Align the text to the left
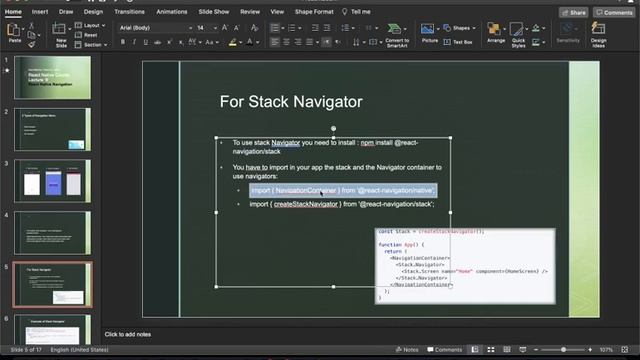Screen dimensions: 640x360 pos(275,42)
